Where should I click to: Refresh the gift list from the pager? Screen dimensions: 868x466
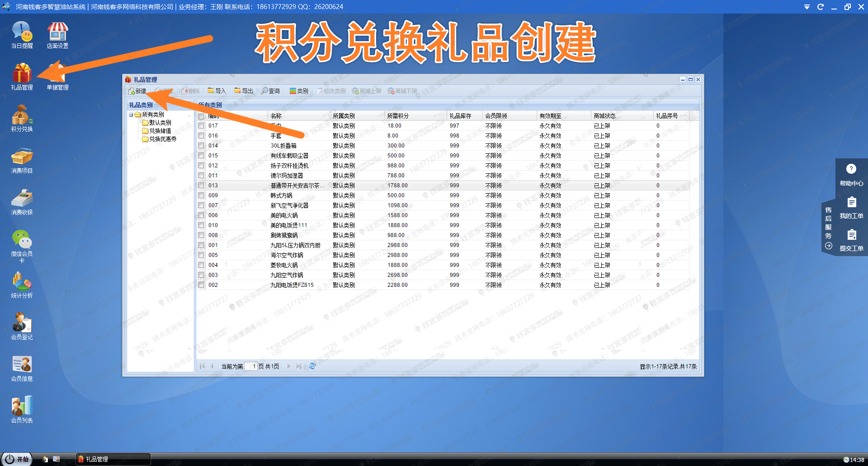[x=312, y=366]
